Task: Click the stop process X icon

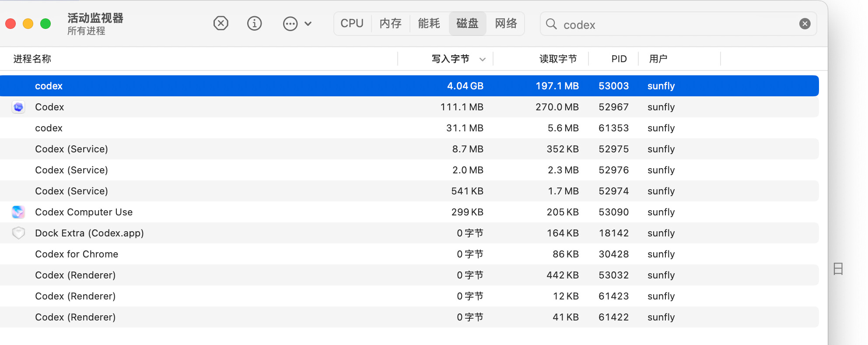Action: [221, 23]
